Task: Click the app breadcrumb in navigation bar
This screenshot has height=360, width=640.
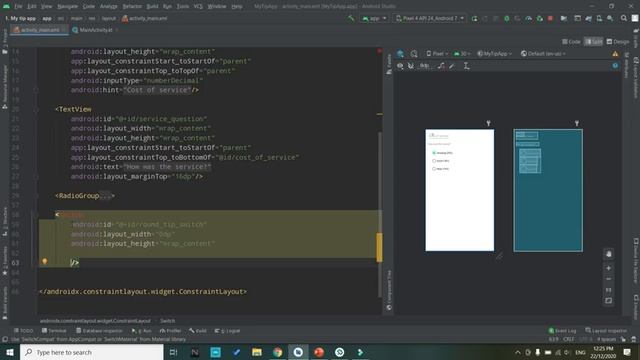Action: coord(47,18)
